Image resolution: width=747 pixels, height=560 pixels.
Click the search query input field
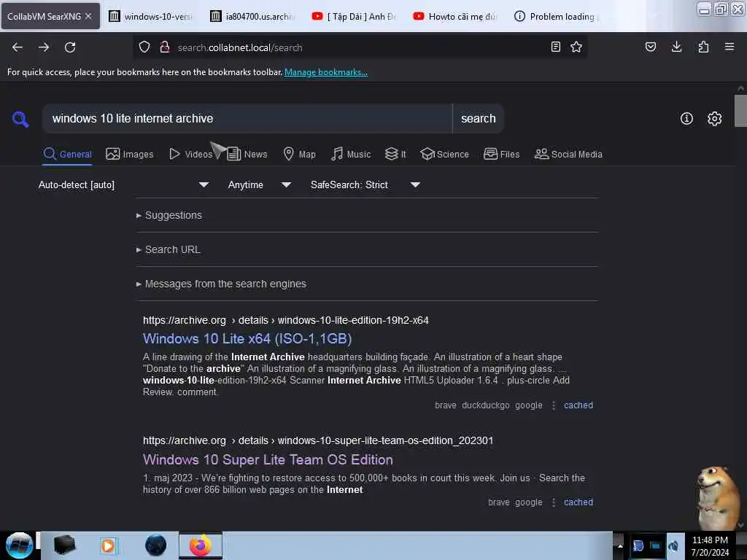pos(247,119)
